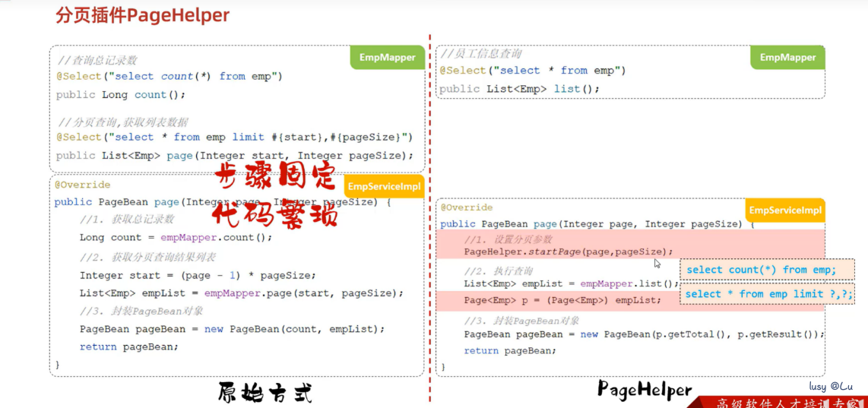Image resolution: width=868 pixels, height=408 pixels.
Task: Click the comment "//分页查询,获取列表数据"
Action: click(123, 122)
